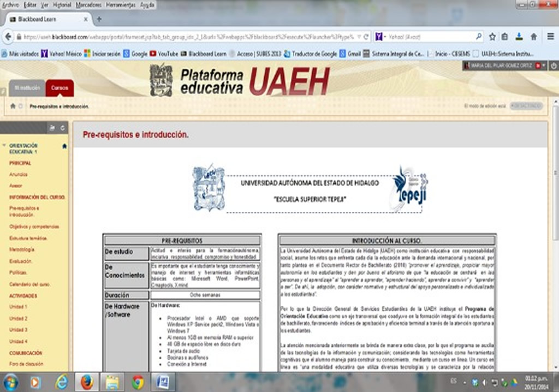Open the Traductor de Google bookmark
The image size is (559, 392).
coord(311,54)
